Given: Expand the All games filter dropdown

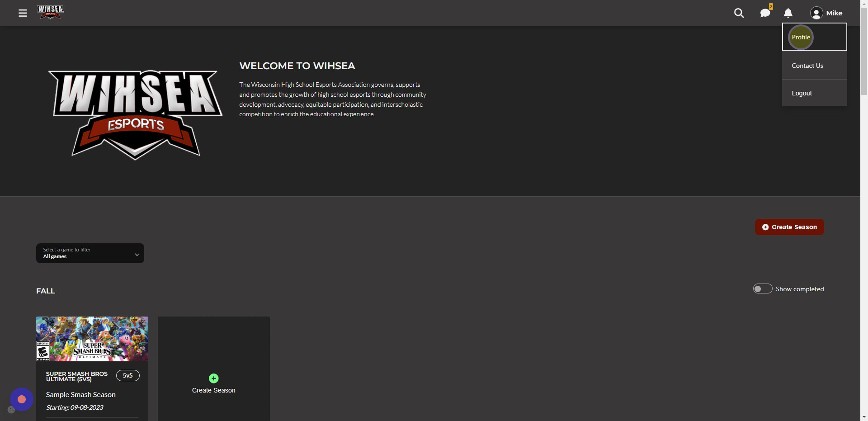Looking at the screenshot, I should (90, 253).
